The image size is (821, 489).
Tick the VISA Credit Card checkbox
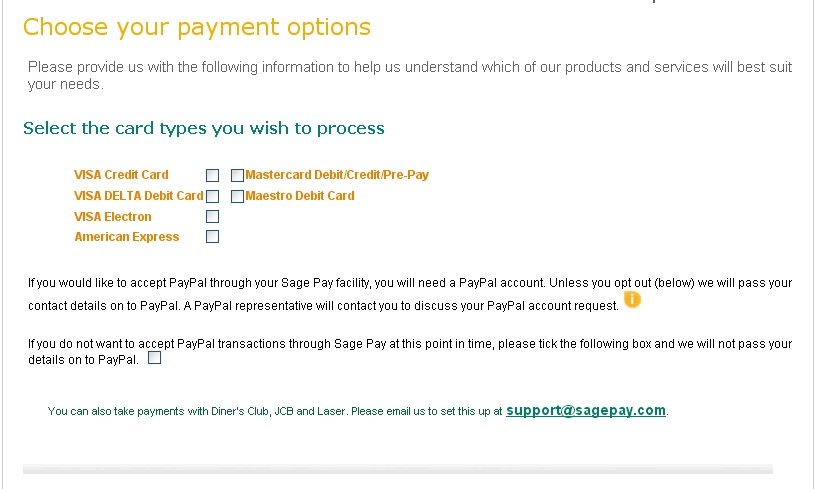click(x=212, y=175)
